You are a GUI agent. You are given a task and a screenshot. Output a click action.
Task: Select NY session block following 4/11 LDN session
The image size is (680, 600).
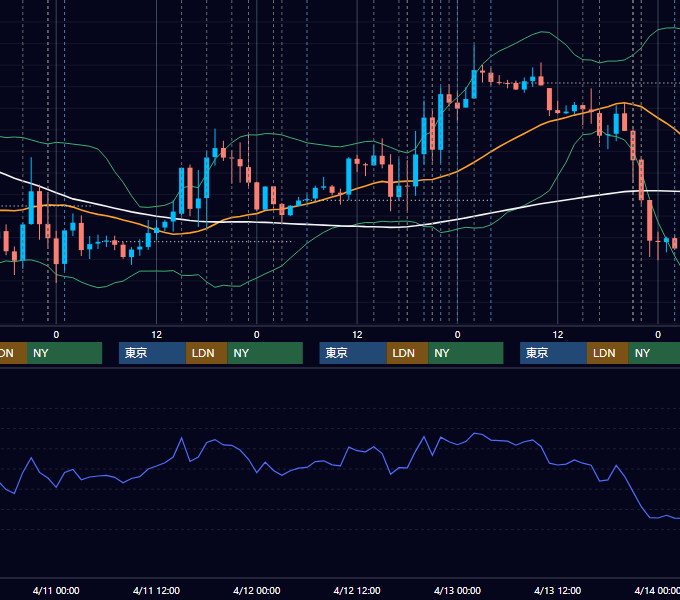pos(265,353)
